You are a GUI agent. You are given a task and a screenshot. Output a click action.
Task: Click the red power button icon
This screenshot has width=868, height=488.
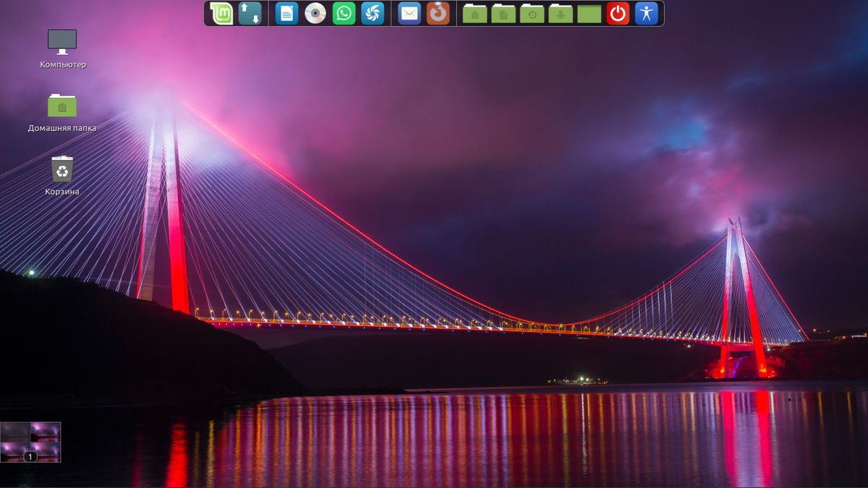pyautogui.click(x=618, y=13)
